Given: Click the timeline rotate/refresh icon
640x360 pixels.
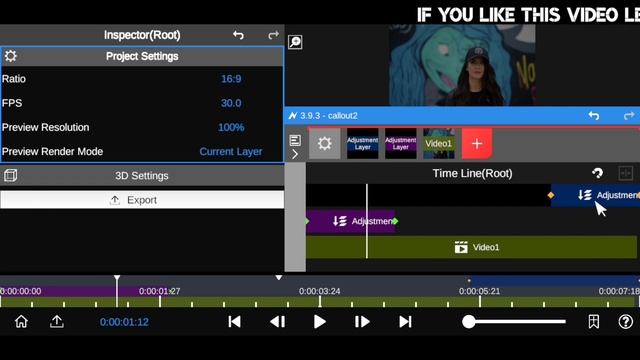Looking at the screenshot, I should [598, 173].
